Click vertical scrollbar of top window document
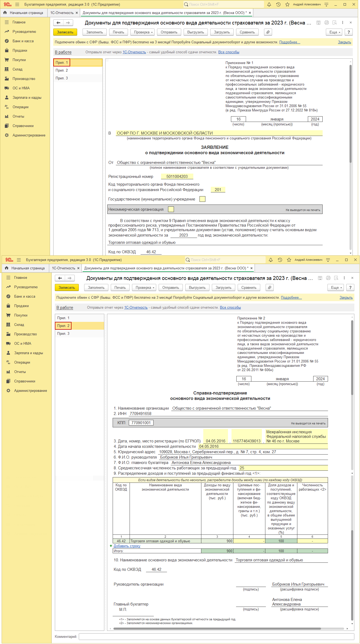The height and width of the screenshot is (644, 360). (x=351, y=114)
